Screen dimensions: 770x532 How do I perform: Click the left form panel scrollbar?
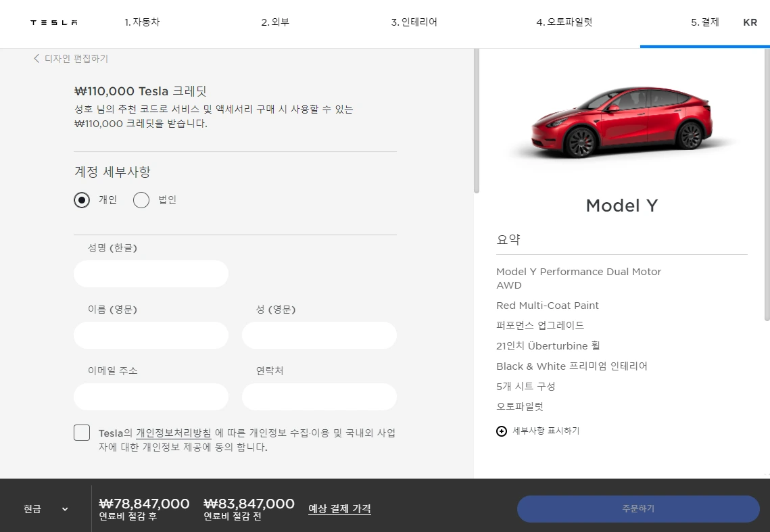coord(477,121)
